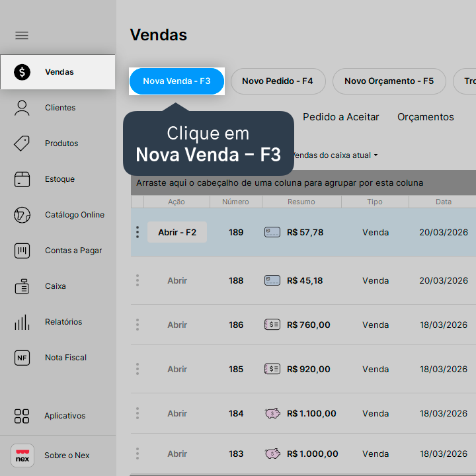Click piggy bank icon for sale 184

pos(272,413)
